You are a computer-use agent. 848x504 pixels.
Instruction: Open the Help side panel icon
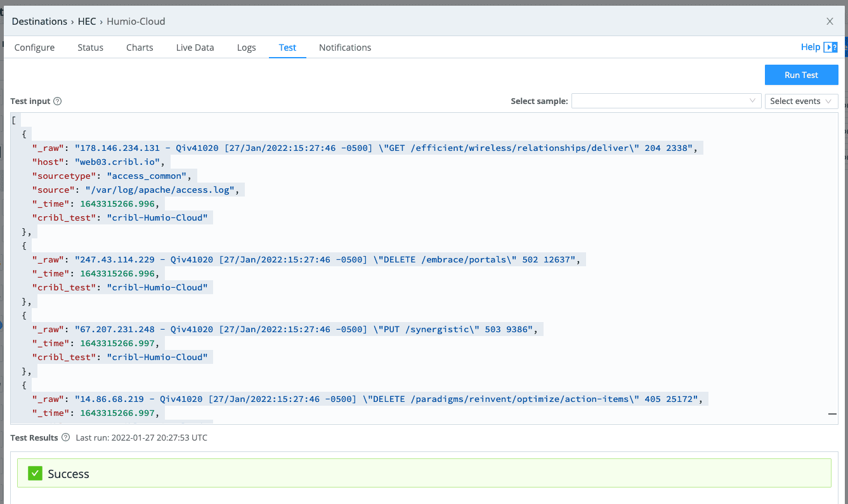tap(830, 48)
